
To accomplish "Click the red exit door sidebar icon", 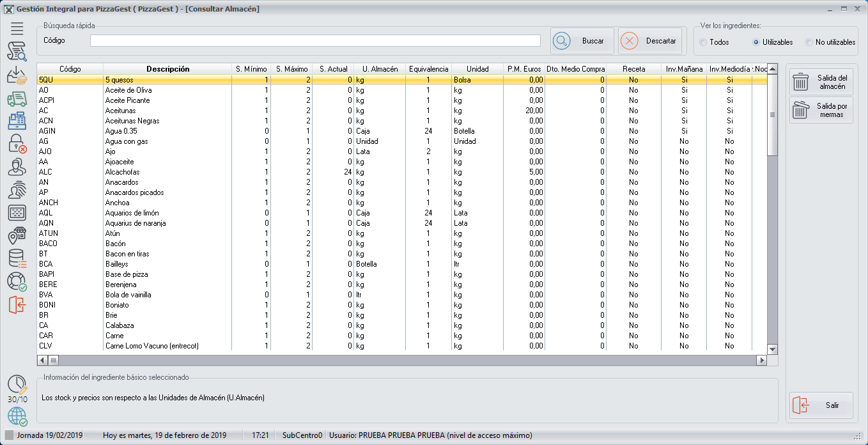I will tap(17, 305).
